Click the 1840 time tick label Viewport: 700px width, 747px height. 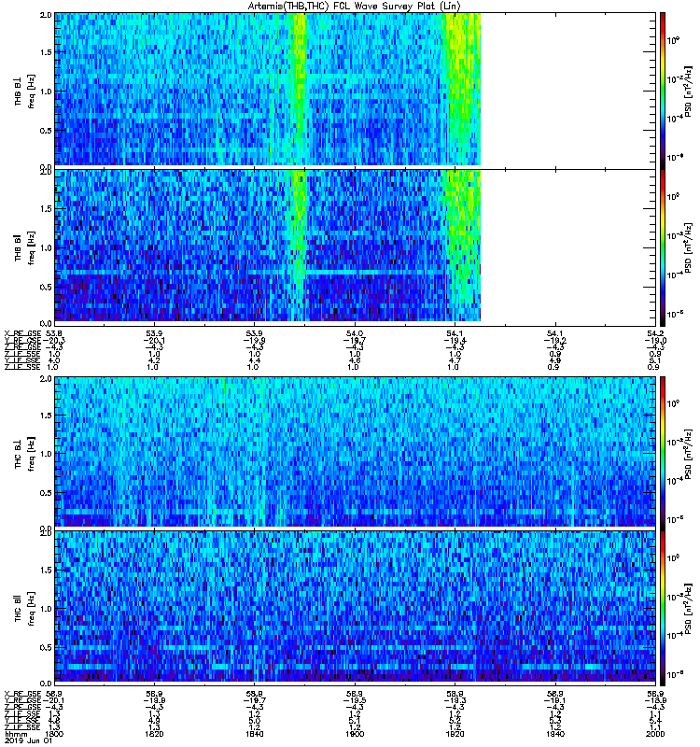(x=254, y=734)
